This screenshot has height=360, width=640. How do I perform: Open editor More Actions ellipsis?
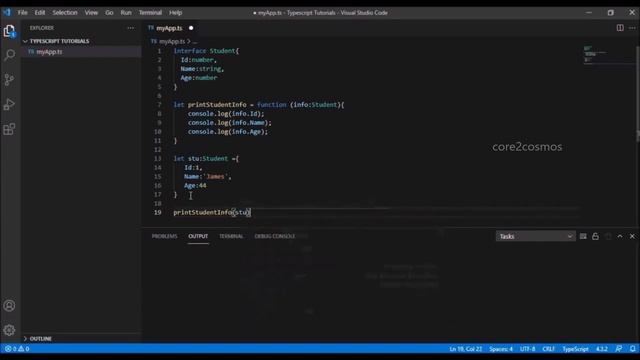(x=632, y=28)
